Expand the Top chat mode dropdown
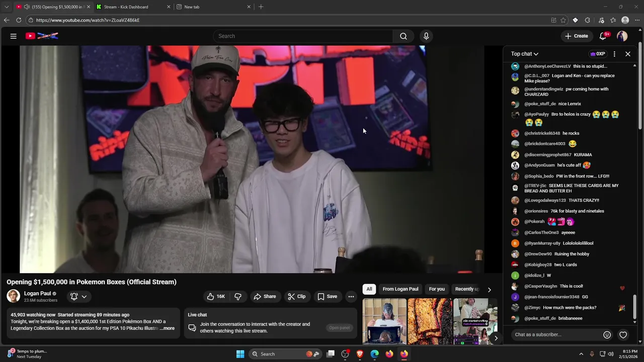This screenshot has height=362, width=644. pos(525,54)
